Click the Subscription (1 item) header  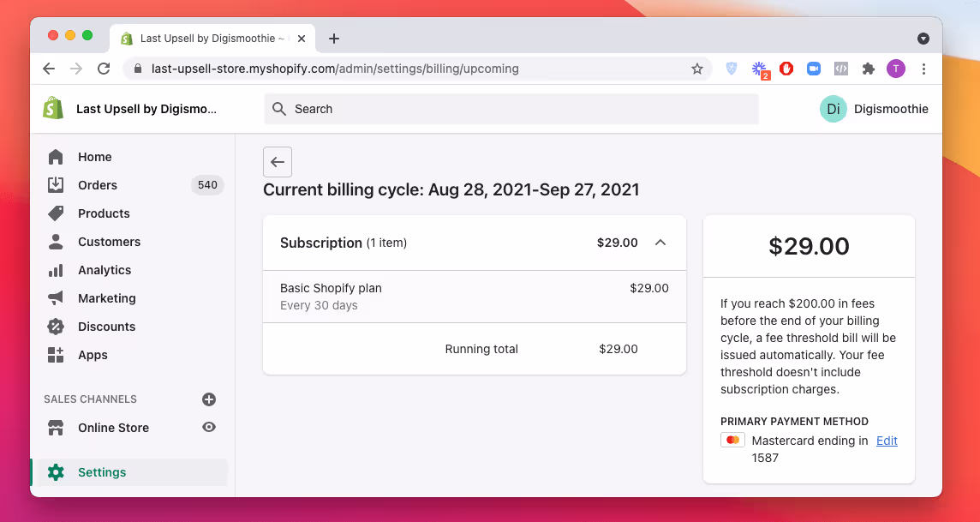344,243
